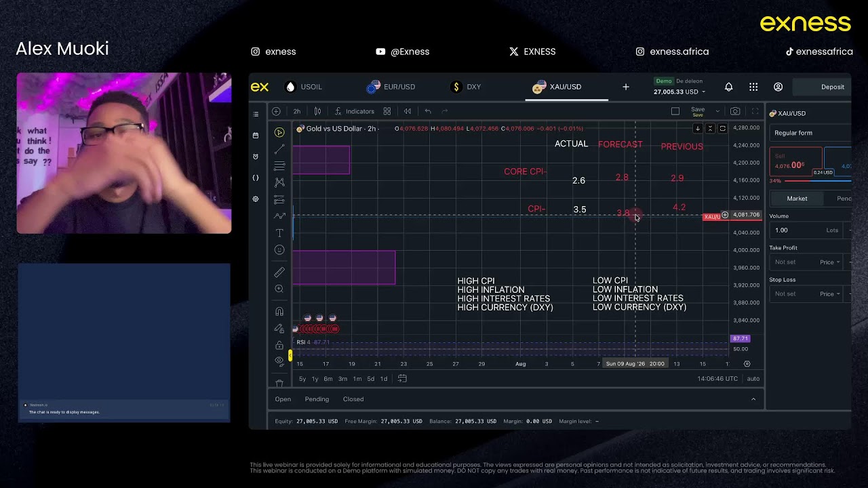Screen dimensions: 868x488
Task: Select Market order type tab
Action: tap(797, 199)
